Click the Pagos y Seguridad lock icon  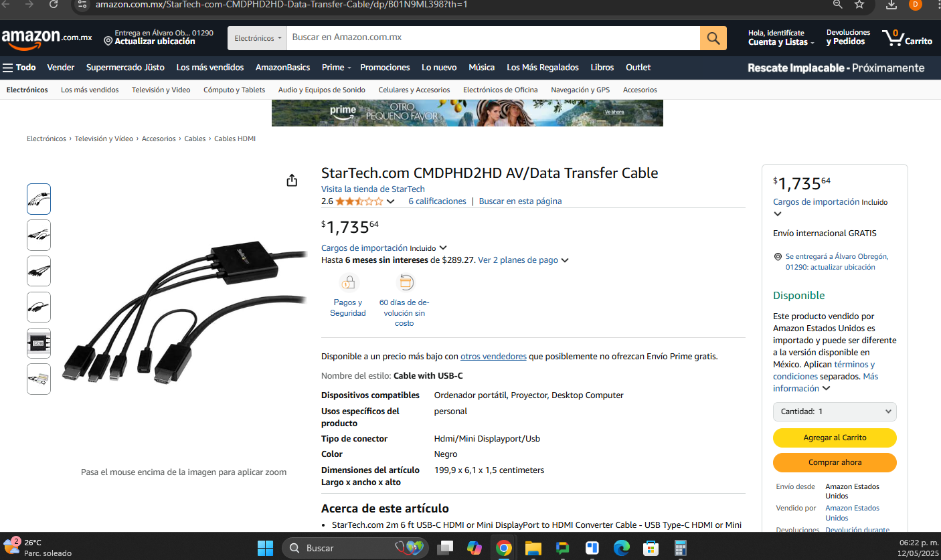(348, 282)
